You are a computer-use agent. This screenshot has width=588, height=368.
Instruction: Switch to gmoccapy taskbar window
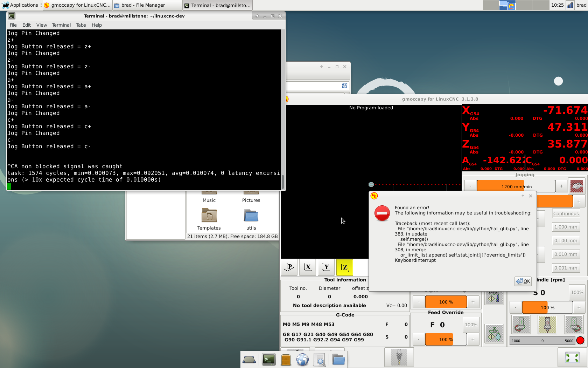pos(77,5)
